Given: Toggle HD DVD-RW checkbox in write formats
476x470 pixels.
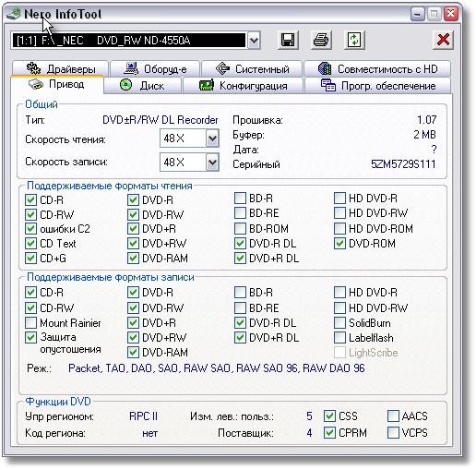Looking at the screenshot, I should point(339,307).
